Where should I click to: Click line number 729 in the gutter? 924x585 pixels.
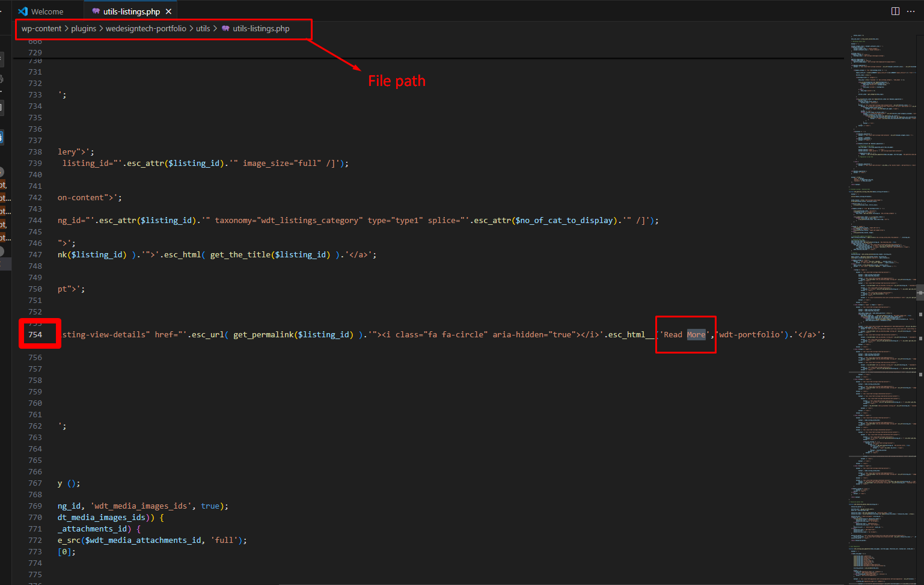pos(35,52)
